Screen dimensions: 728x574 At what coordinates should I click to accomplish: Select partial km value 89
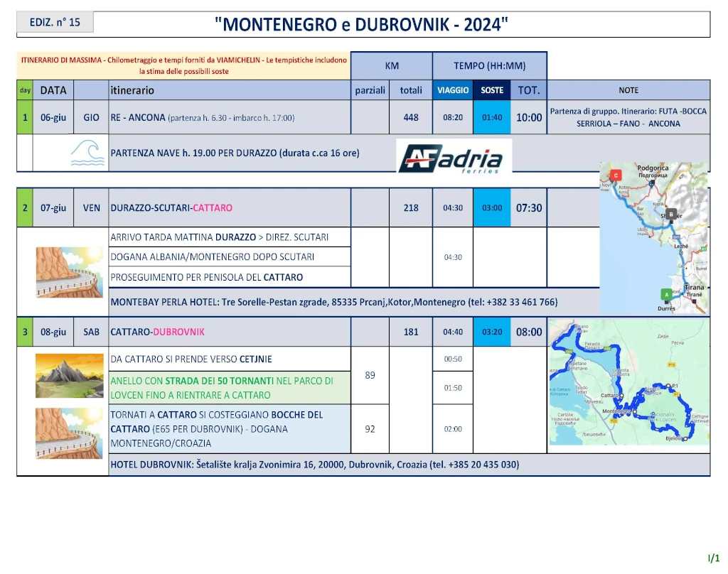click(370, 375)
